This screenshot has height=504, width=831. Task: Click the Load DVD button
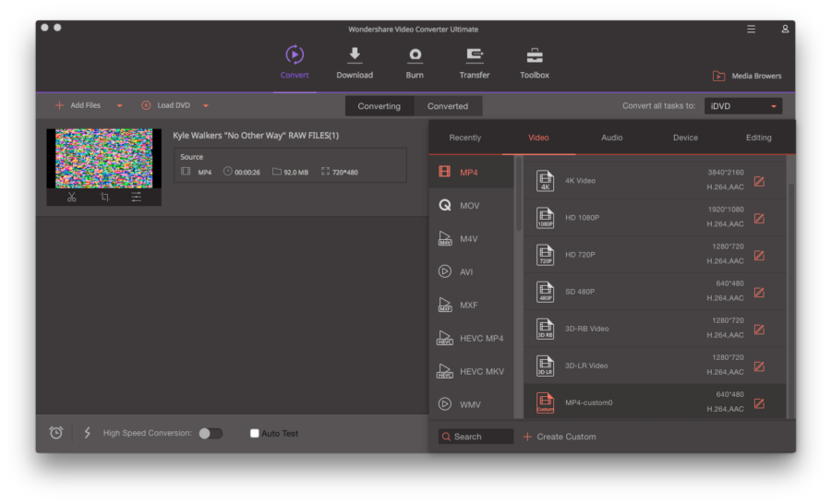[166, 105]
